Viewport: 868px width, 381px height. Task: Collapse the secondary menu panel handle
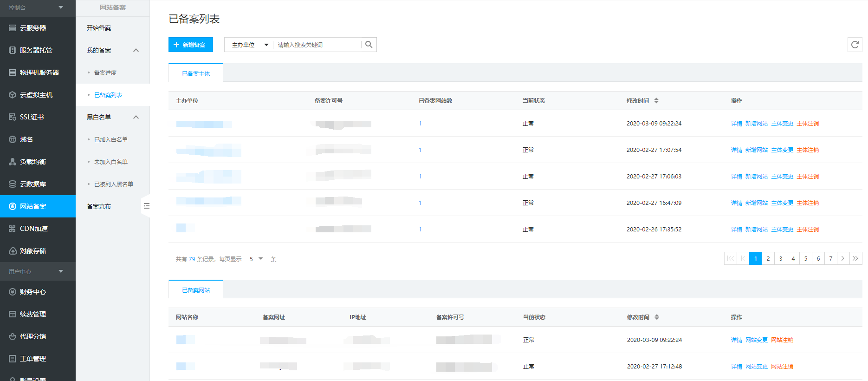[146, 206]
